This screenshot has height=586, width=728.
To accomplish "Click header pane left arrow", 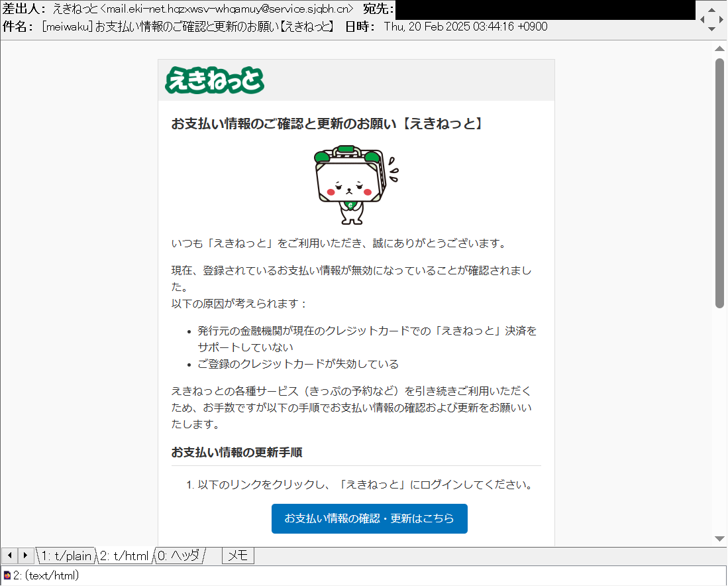I will click(x=702, y=19).
